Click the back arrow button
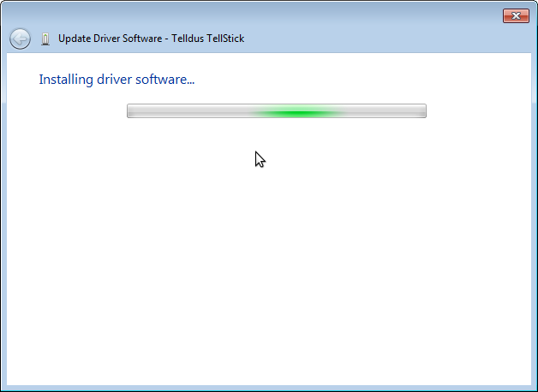Image resolution: width=538 pixels, height=392 pixels. [20, 39]
